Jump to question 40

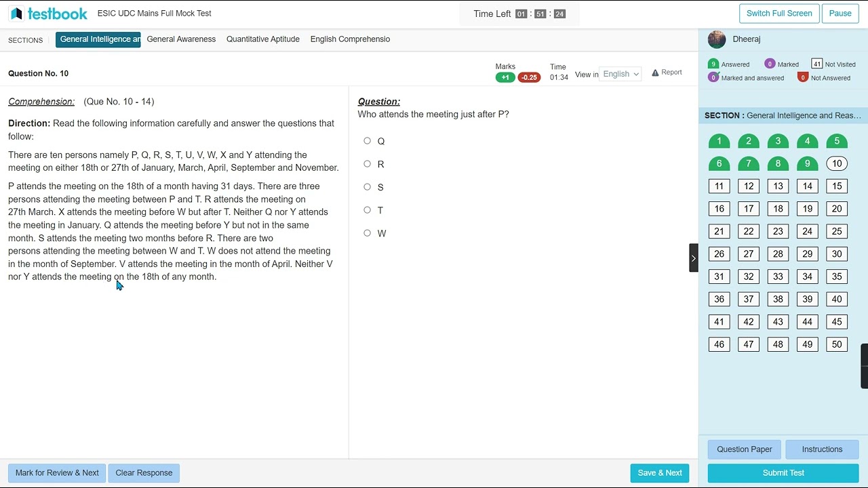837,299
